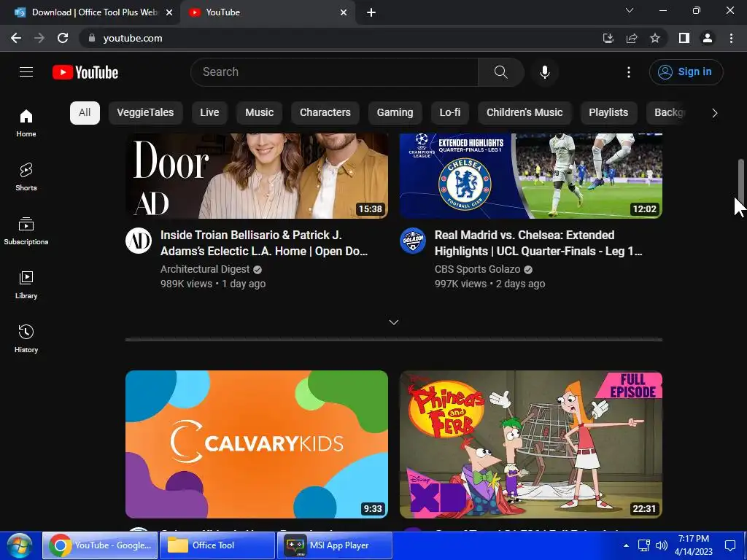Click the search magnifier button

(x=500, y=72)
